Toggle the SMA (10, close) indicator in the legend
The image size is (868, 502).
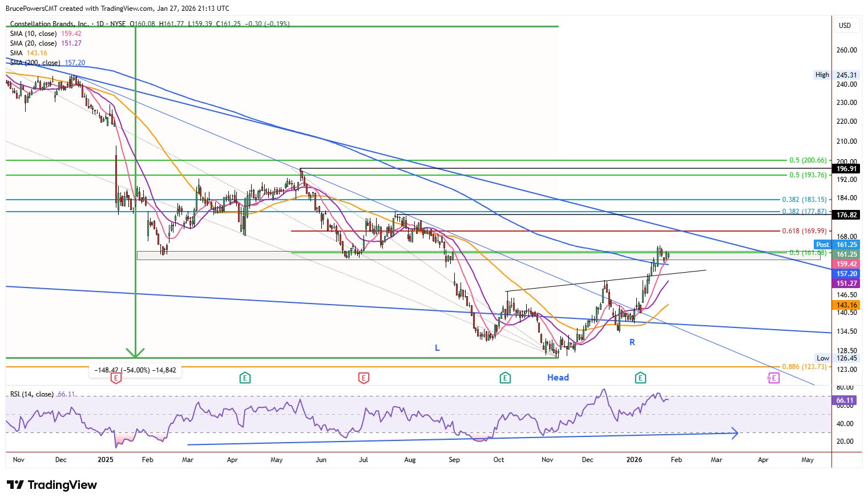[32, 34]
